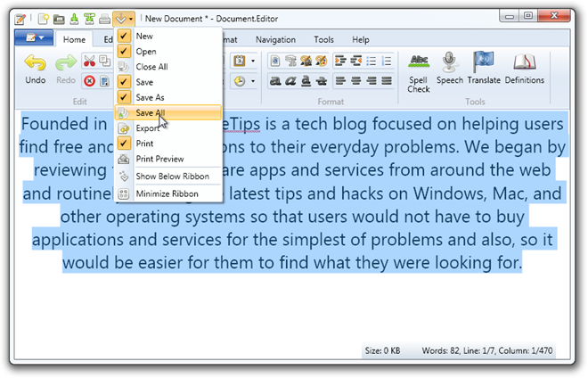Viewport: 588px width, 378px height.
Task: Click the Redo arrow button
Action: pyautogui.click(x=66, y=70)
